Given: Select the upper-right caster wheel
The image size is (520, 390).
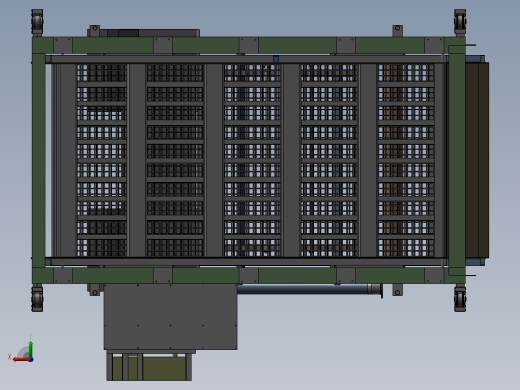Looking at the screenshot, I should click(460, 22).
